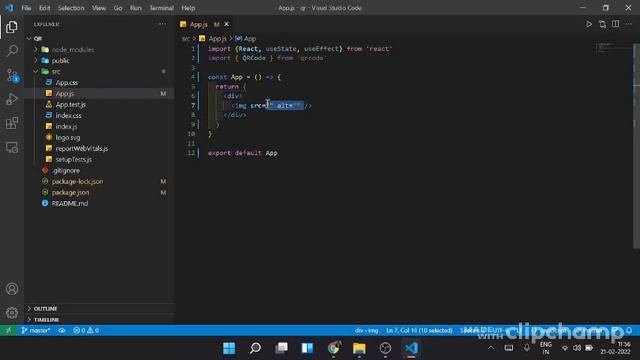
Task: Open the Selection menu
Action: (x=71, y=8)
